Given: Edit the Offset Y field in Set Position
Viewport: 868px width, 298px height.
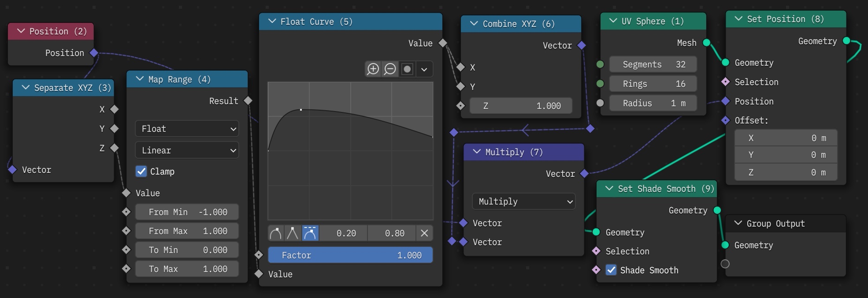Looking at the screenshot, I should [786, 155].
